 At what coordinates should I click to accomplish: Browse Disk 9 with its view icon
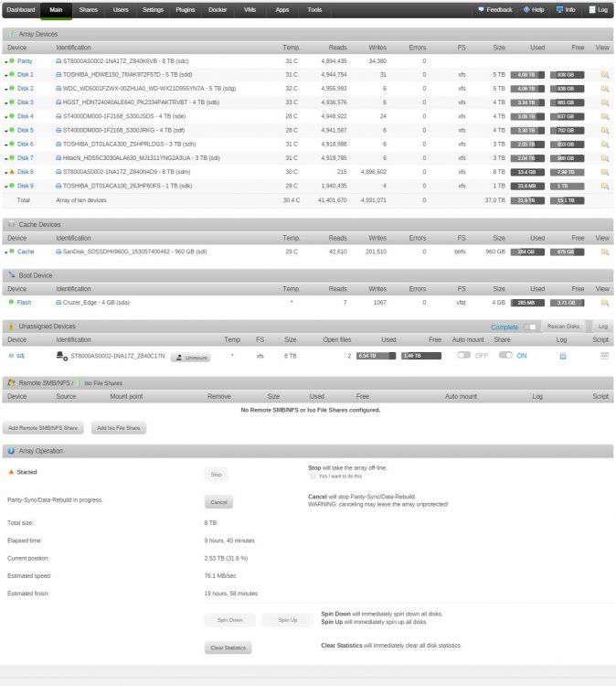(605, 186)
